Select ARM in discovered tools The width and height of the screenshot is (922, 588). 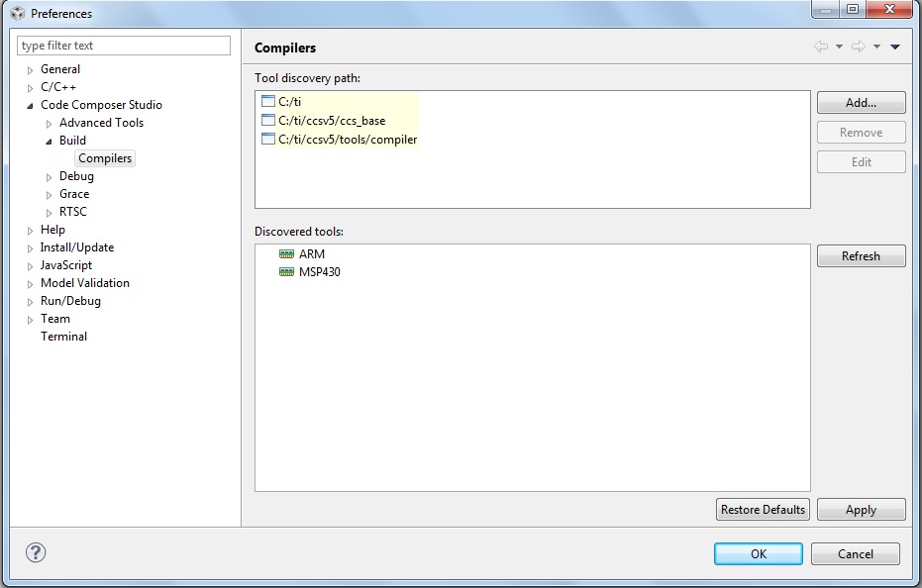pyautogui.click(x=312, y=254)
